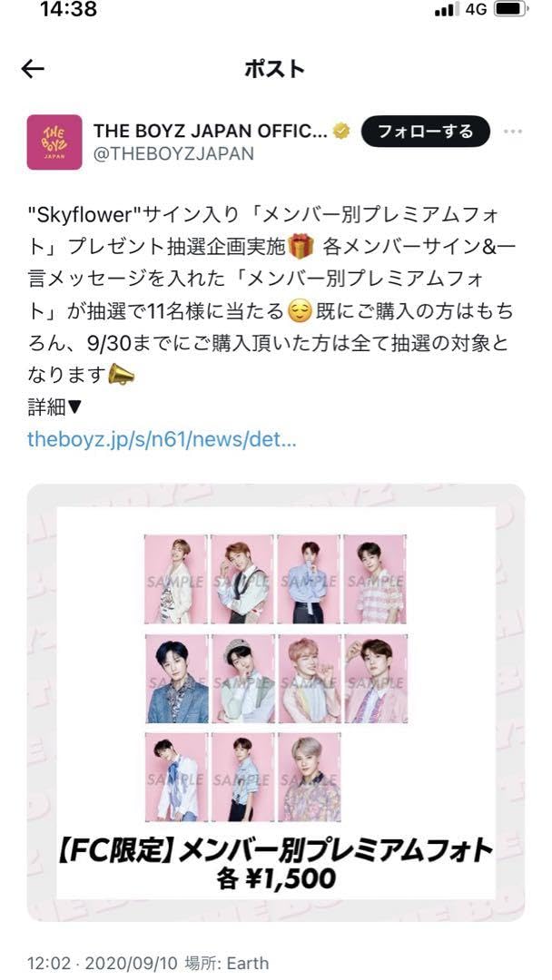Tap the 場所: Earth location label

(x=227, y=963)
